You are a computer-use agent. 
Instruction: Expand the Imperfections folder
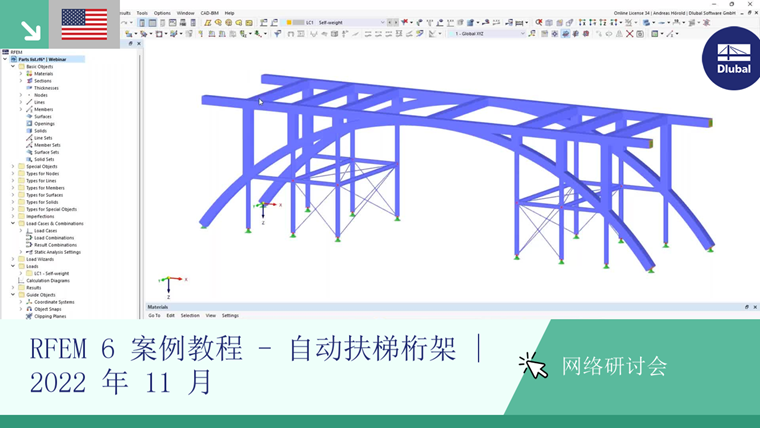pyautogui.click(x=13, y=216)
